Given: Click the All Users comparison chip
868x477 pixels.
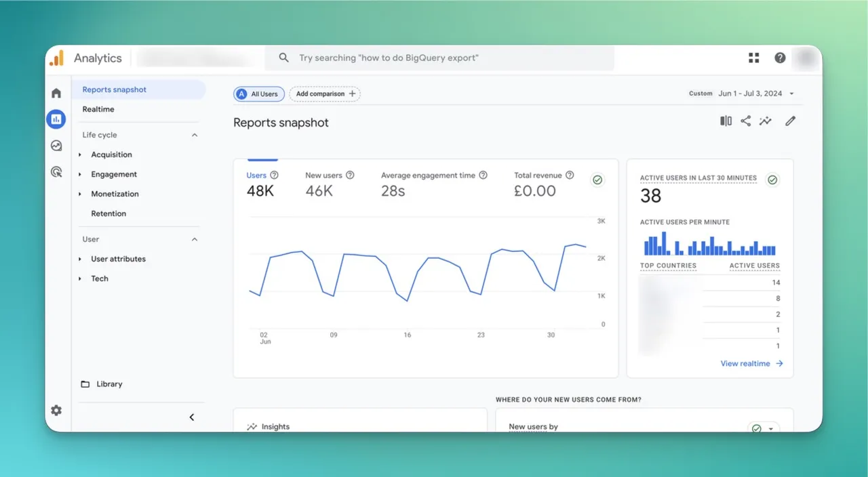Looking at the screenshot, I should click(x=259, y=94).
